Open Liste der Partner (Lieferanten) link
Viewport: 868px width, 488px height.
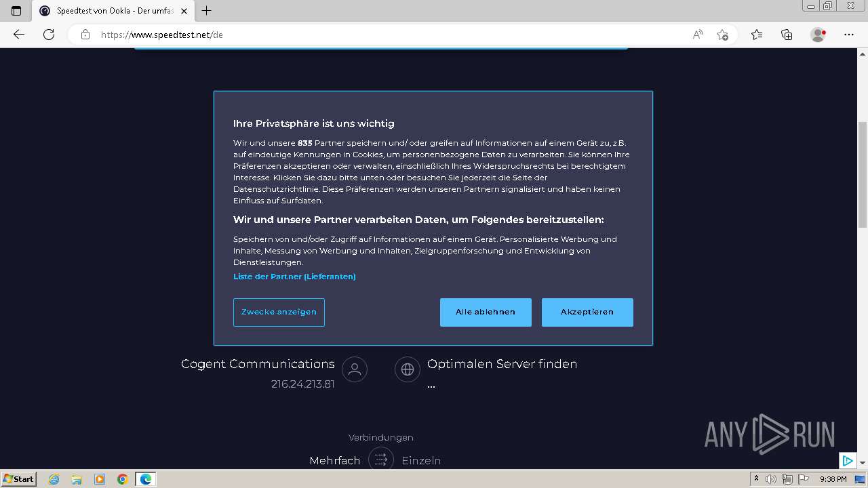click(x=294, y=277)
